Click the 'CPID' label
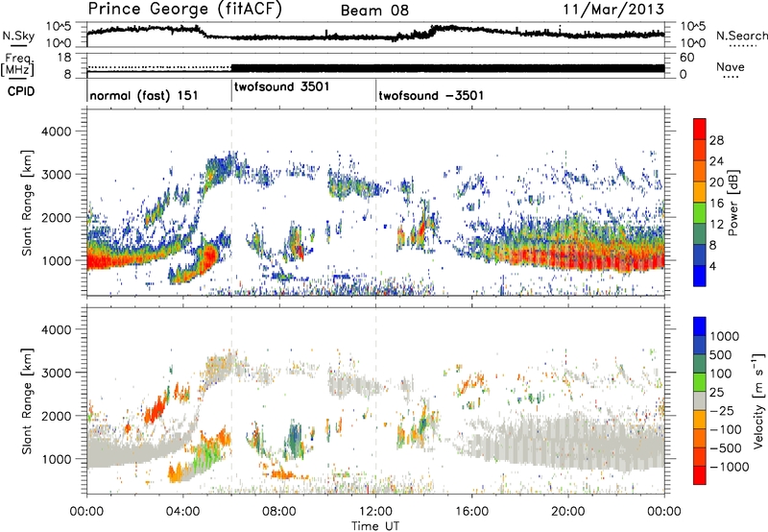Image resolution: width=768 pixels, height=532 pixels. [x=21, y=91]
